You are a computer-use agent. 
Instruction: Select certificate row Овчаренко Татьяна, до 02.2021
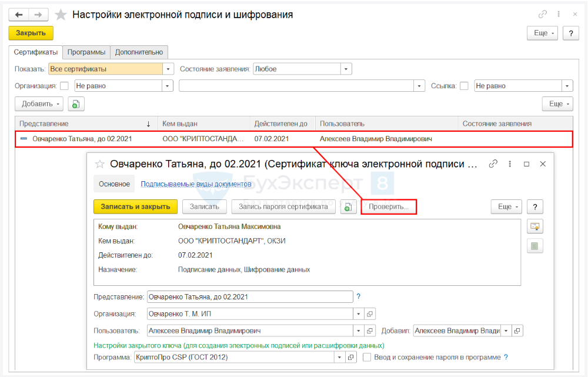(293, 139)
